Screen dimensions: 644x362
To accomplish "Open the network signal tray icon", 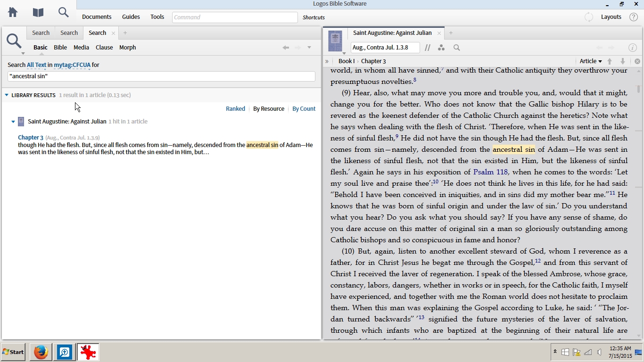I will click(x=588, y=352).
